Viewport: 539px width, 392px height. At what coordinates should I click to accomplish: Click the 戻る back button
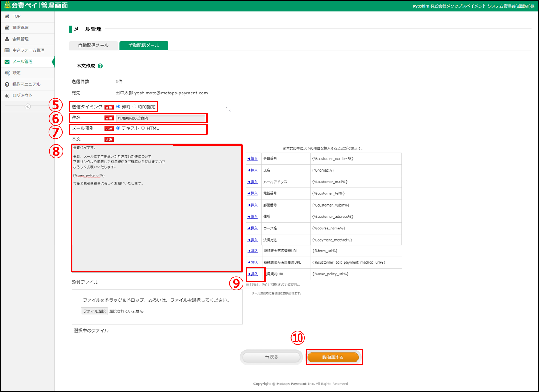point(271,357)
